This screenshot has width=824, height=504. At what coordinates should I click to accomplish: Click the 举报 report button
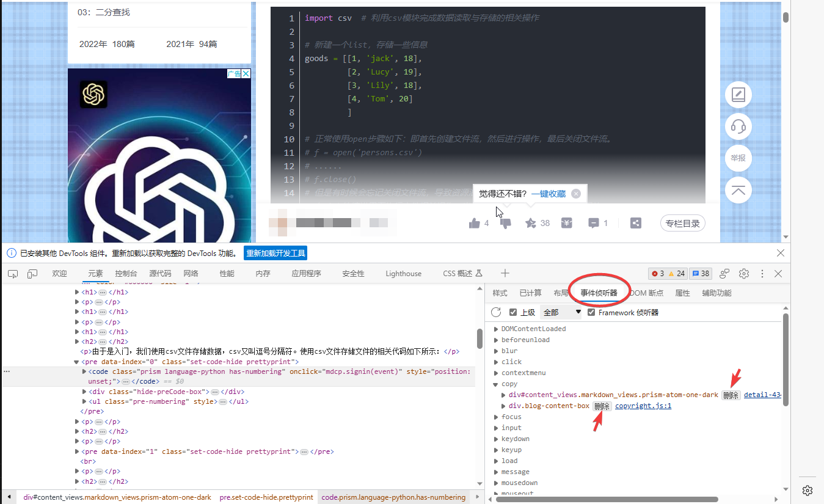[738, 158]
